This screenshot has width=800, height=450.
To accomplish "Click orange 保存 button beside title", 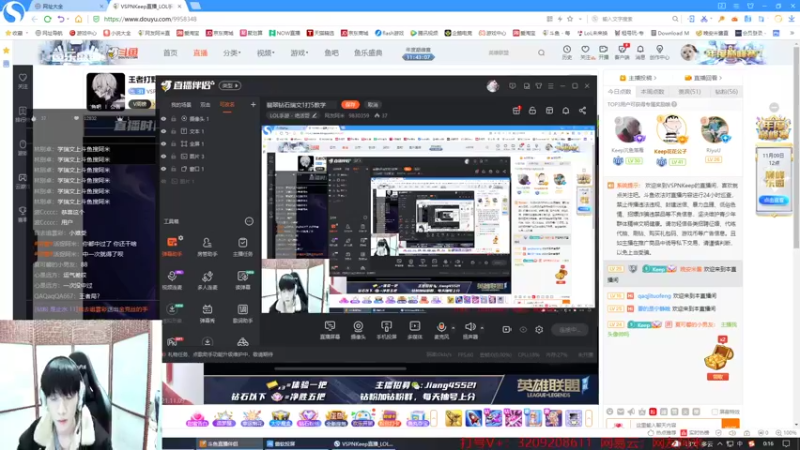I will point(350,105).
